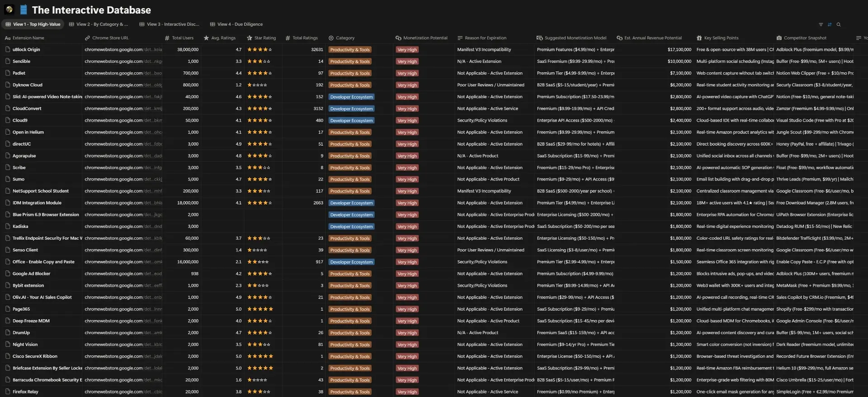Click the page icon of the uBlock Origin row

[8, 49]
